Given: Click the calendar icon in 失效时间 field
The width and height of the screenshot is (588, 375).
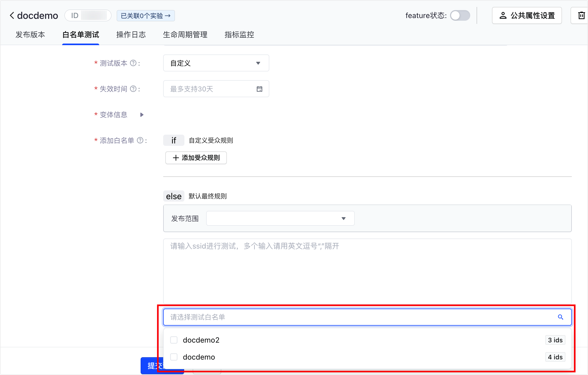Looking at the screenshot, I should point(259,89).
